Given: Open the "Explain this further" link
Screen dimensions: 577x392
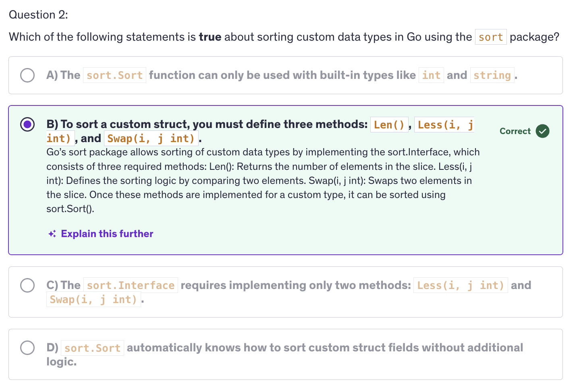Looking at the screenshot, I should pyautogui.click(x=107, y=234).
